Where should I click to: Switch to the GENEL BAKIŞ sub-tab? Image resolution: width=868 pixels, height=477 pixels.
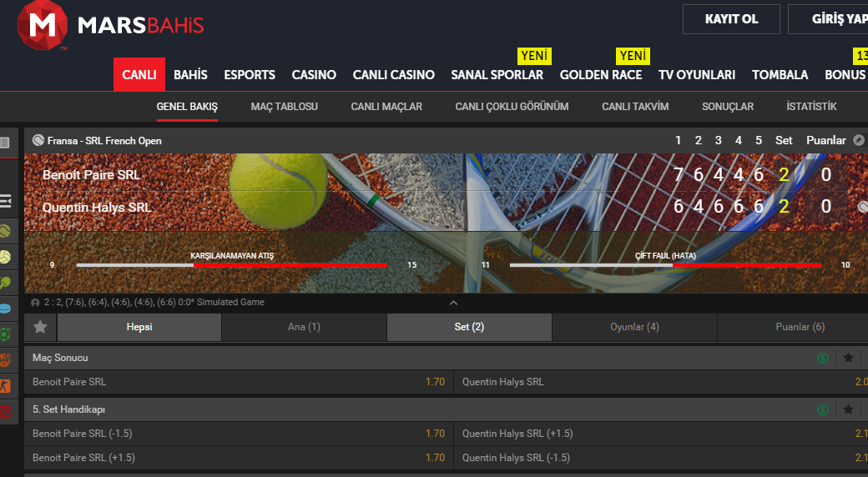(x=187, y=106)
